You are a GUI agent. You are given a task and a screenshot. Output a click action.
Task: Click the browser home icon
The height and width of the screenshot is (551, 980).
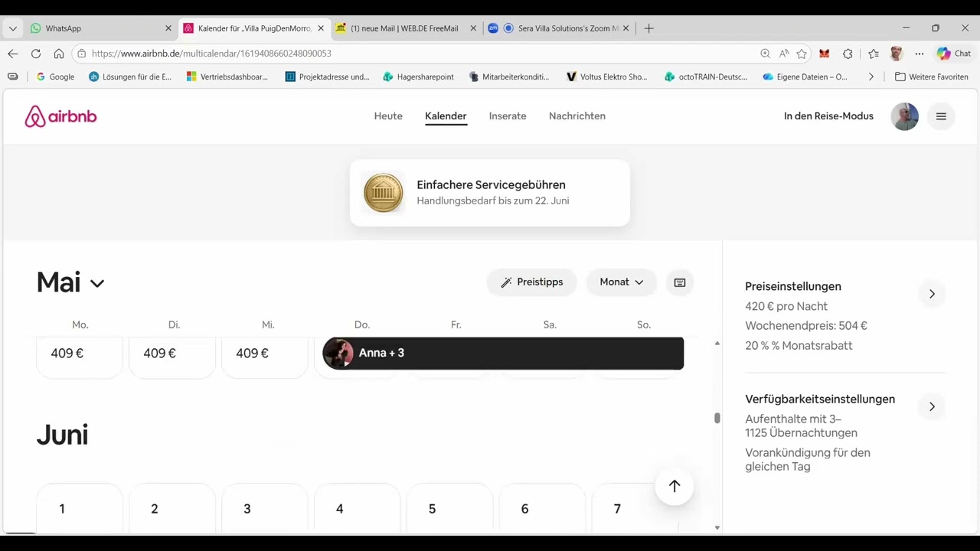click(x=59, y=54)
